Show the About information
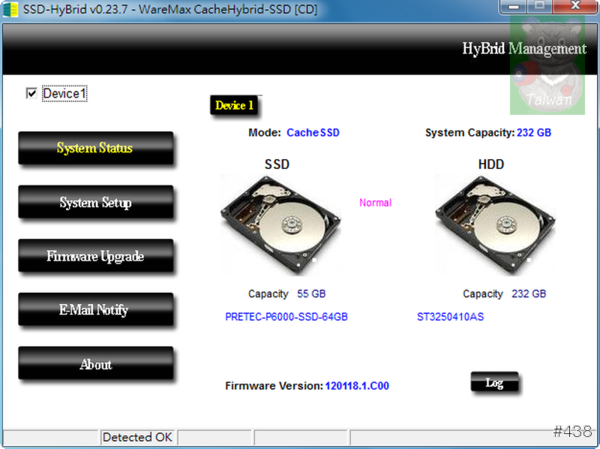 tap(96, 363)
